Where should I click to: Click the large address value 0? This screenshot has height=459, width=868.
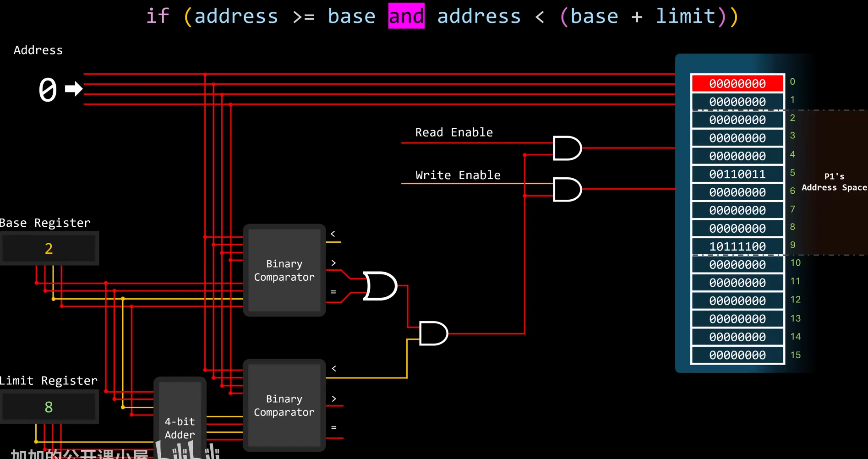pos(48,89)
